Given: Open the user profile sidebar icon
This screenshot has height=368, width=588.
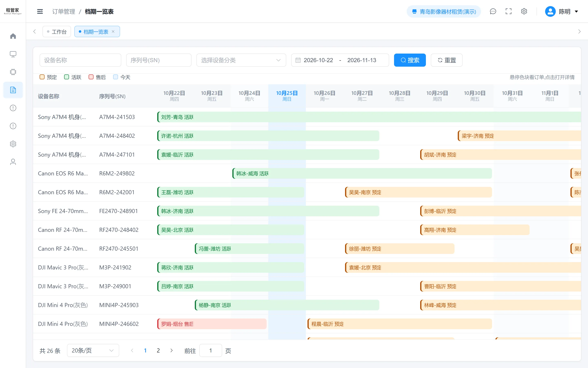Looking at the screenshot, I should 13,162.
